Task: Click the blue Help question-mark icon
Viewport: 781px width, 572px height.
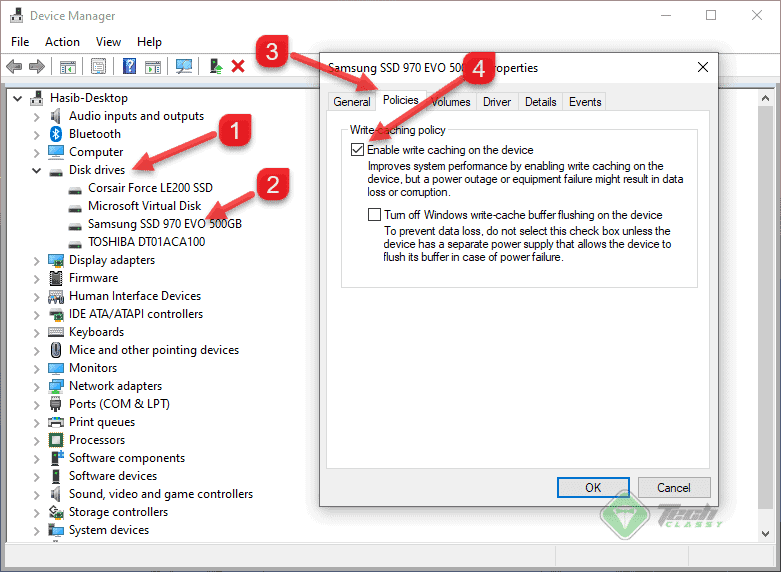Action: 129,66
